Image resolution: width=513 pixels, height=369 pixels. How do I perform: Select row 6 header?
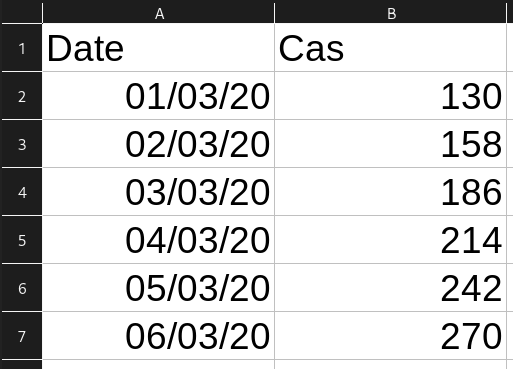click(22, 288)
